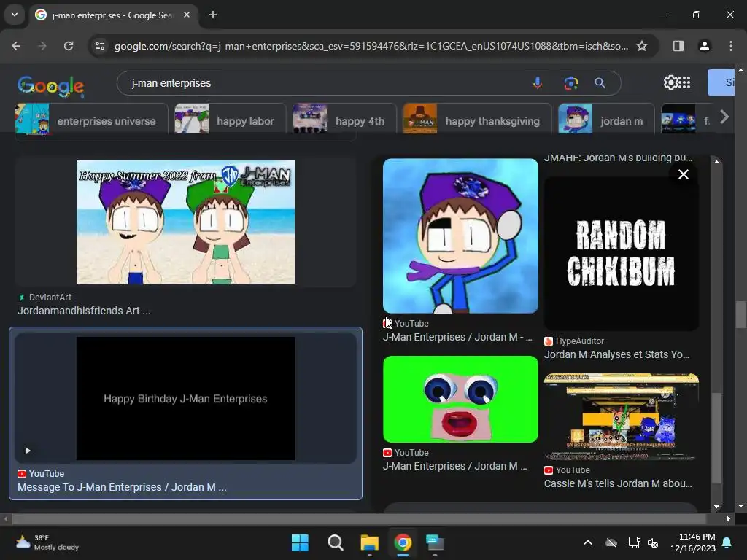Open 'Jordan M Analyses et Stats' HypeAuditor link
Screen dimensions: 747x560
[x=616, y=354]
